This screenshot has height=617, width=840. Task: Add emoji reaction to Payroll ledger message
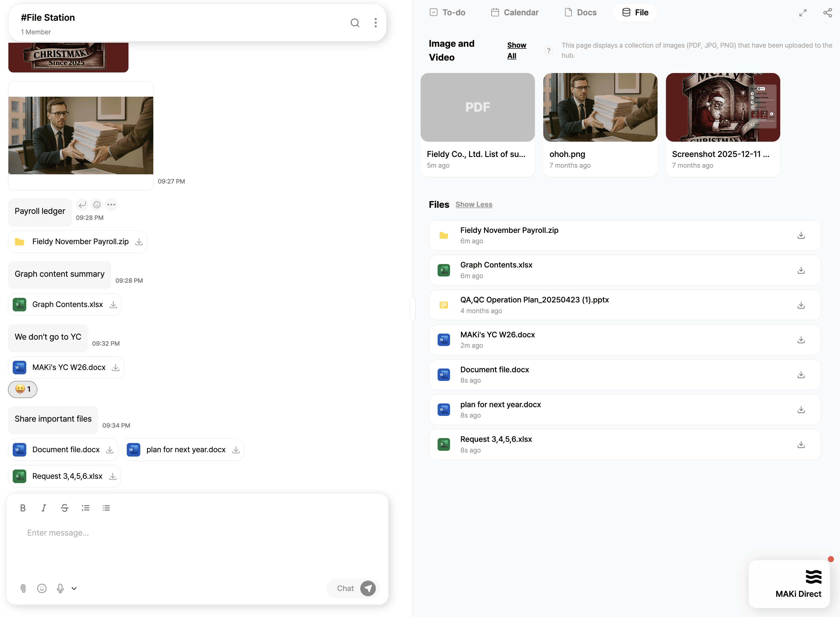click(97, 205)
